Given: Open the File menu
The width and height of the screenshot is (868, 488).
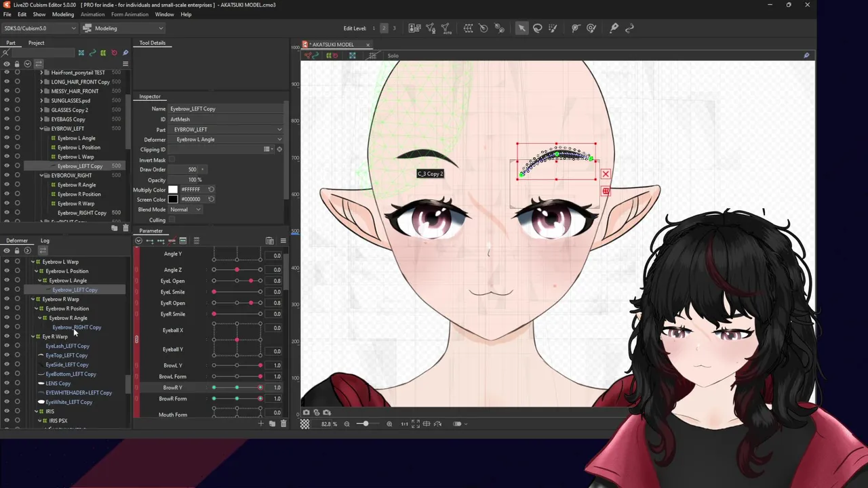Looking at the screenshot, I should click(x=7, y=14).
